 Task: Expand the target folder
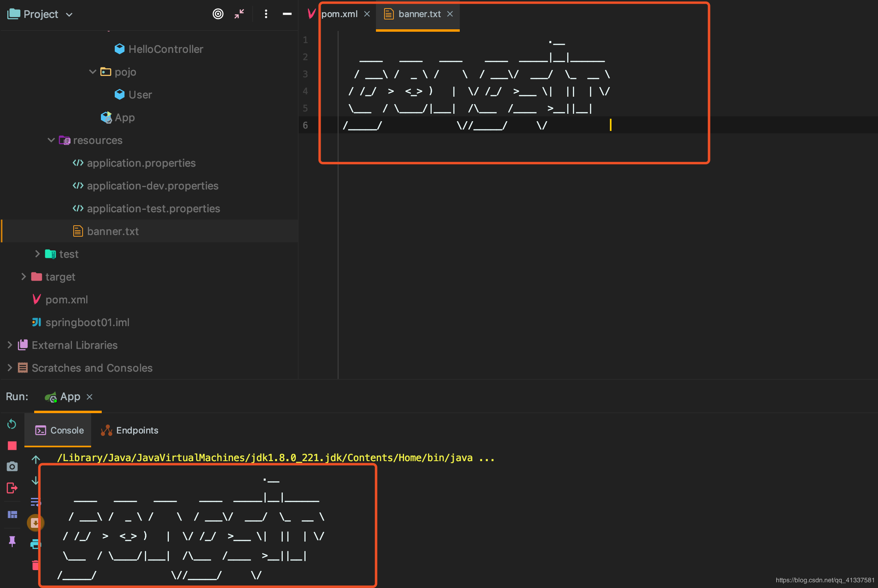coord(24,277)
